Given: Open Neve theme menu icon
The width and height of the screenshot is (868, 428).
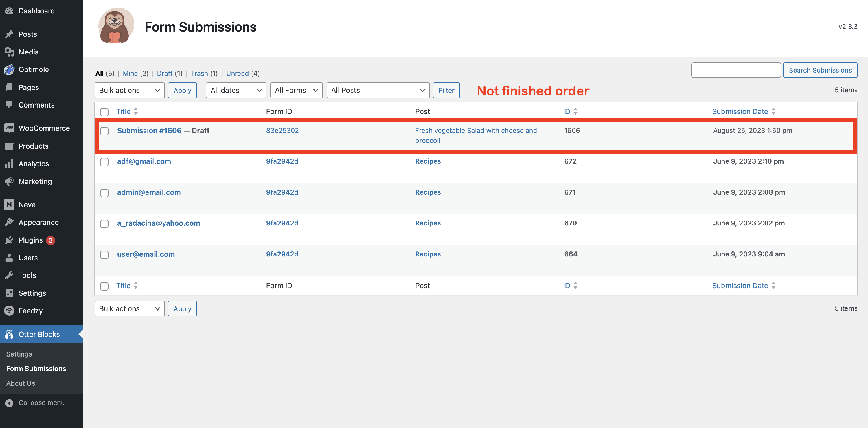Looking at the screenshot, I should tap(9, 205).
